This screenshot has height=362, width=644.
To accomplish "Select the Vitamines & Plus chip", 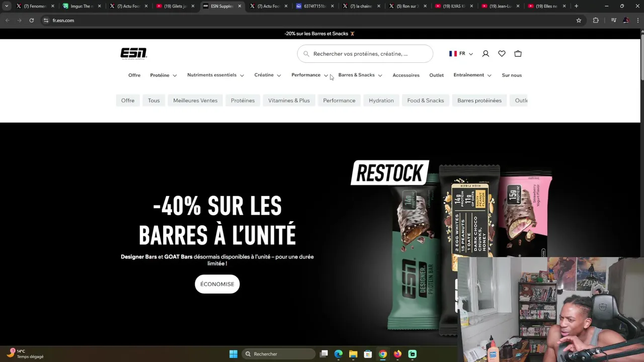I will click(289, 101).
